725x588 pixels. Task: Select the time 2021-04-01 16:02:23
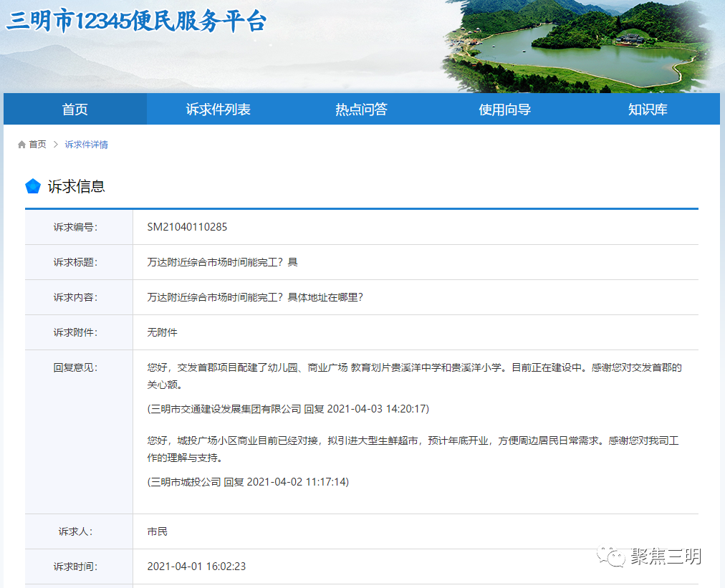tap(196, 567)
